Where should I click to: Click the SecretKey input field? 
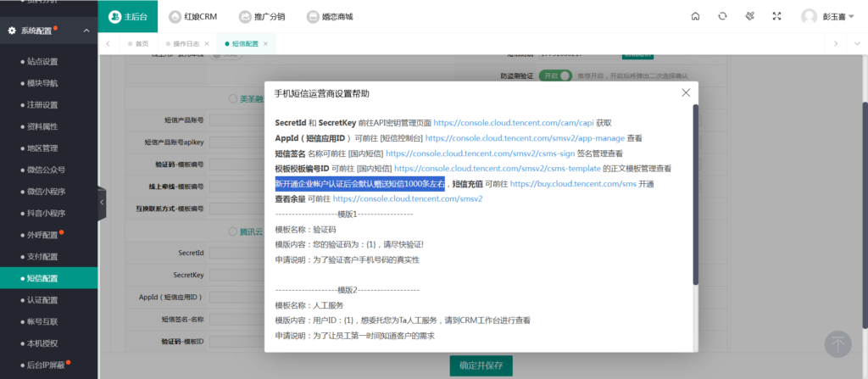[x=237, y=276]
